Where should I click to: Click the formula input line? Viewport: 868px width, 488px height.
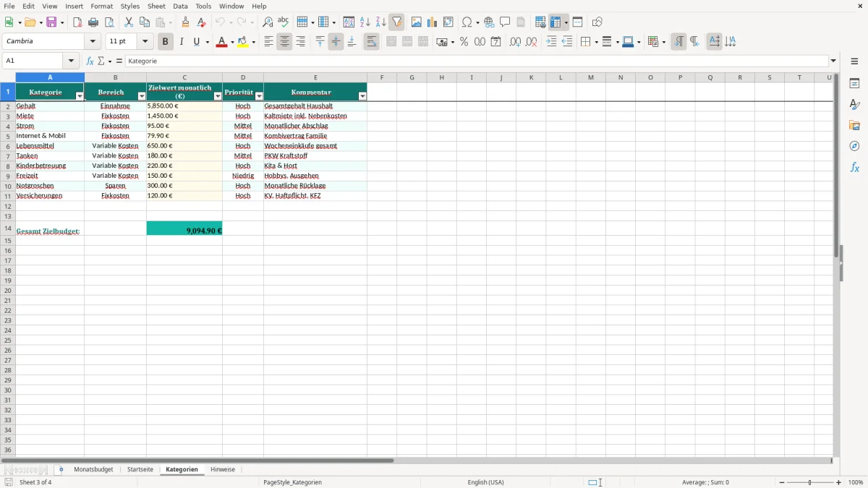point(477,61)
